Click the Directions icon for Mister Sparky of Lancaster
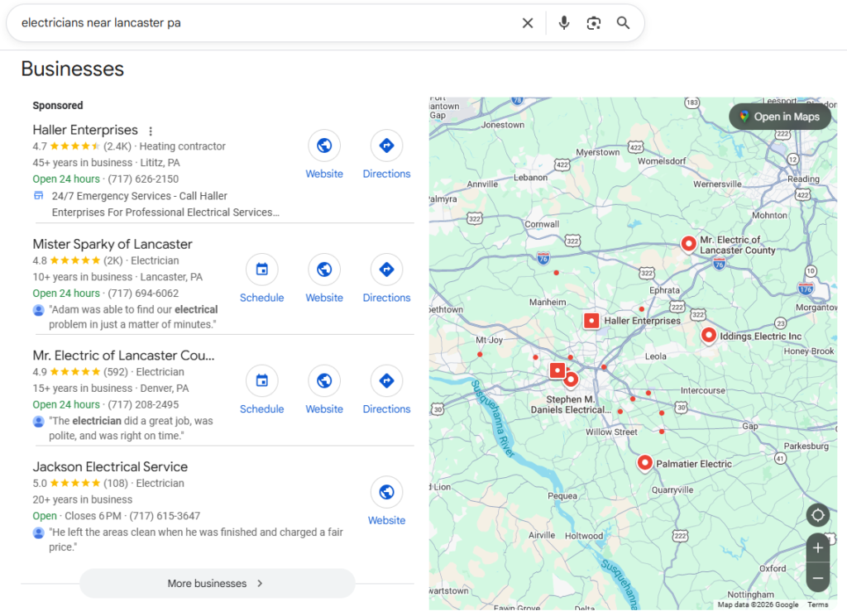This screenshot has height=616, width=847. [386, 269]
